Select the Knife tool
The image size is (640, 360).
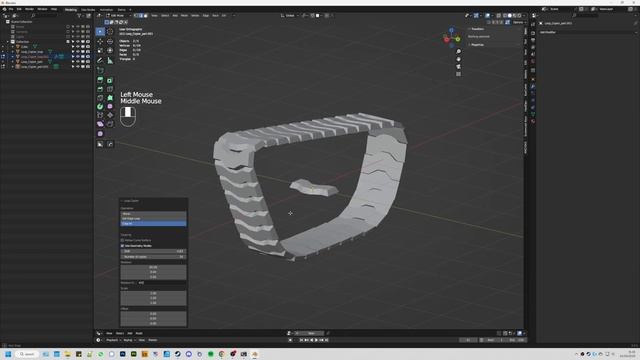click(x=100, y=98)
